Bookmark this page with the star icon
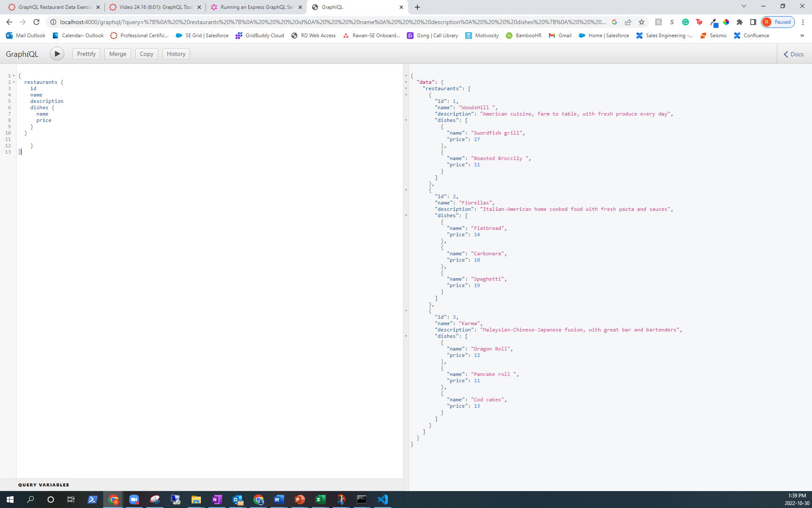 tap(642, 22)
